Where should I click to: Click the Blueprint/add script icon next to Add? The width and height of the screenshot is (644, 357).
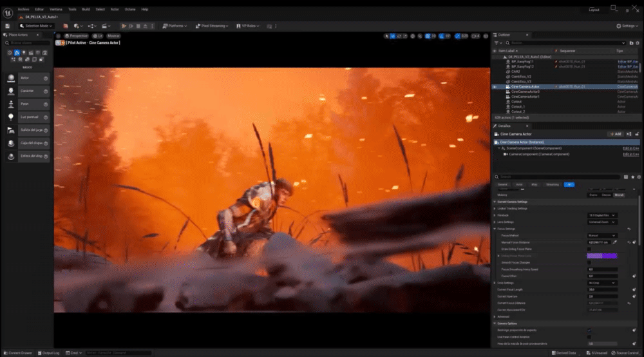coord(629,134)
